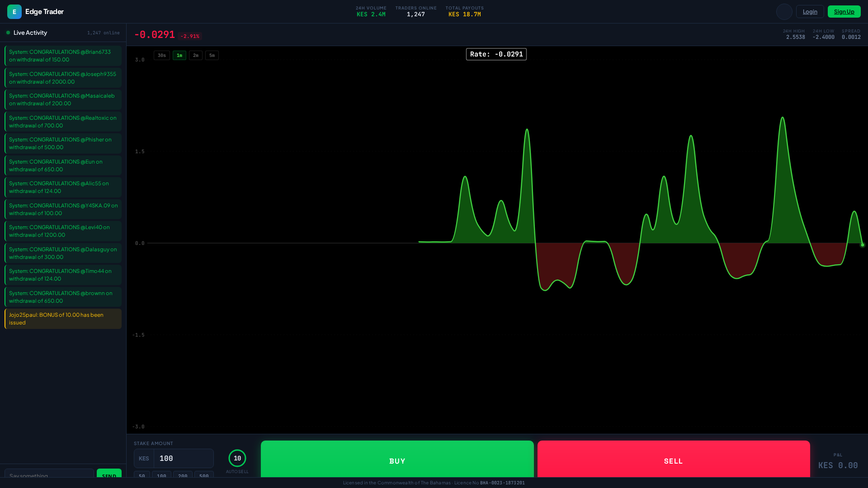Open the @Y4SKA.09 withdrawal of 100.00 message

click(x=63, y=209)
